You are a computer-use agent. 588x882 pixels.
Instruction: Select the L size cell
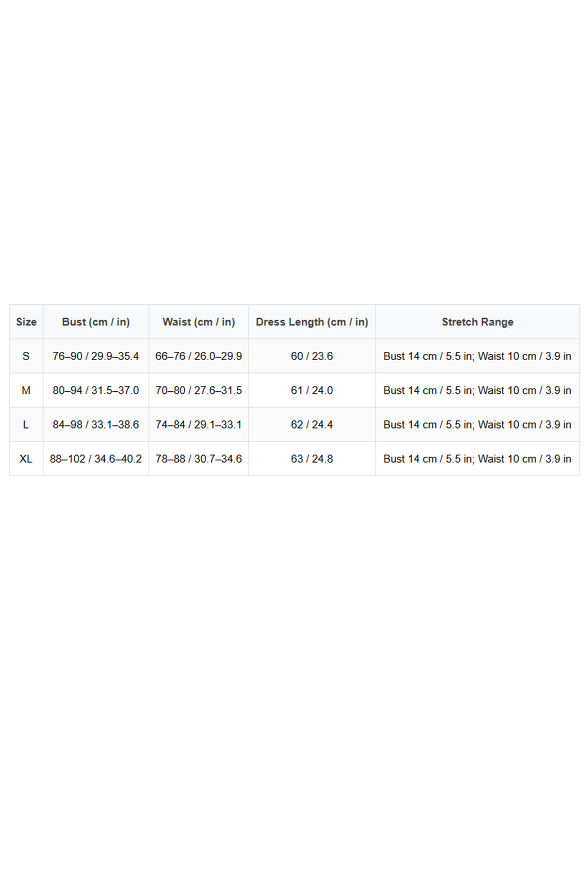26,425
